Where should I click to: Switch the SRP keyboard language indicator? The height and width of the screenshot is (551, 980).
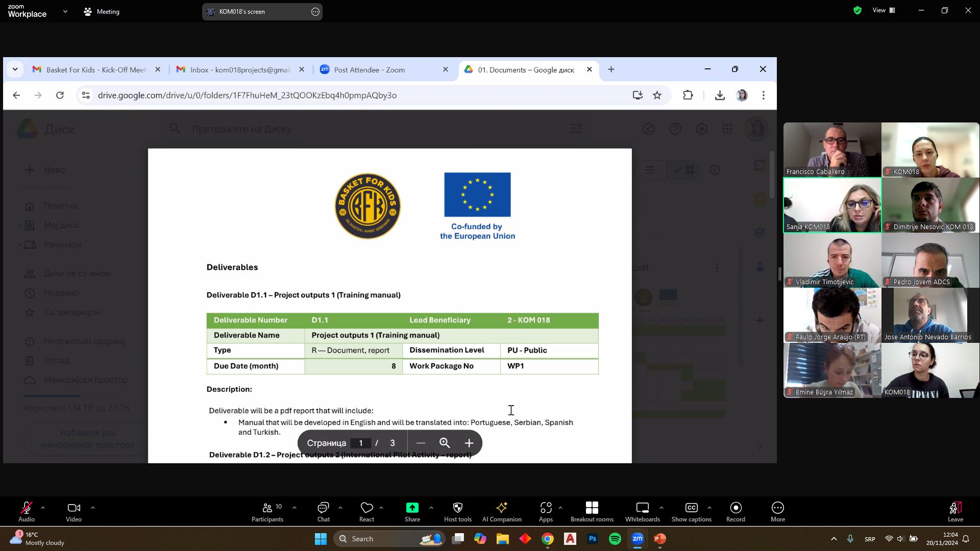(870, 539)
